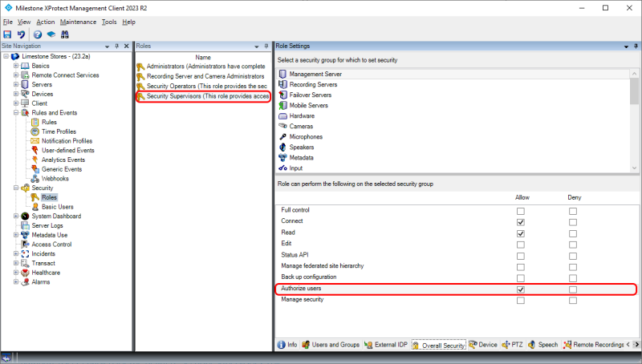The width and height of the screenshot is (642, 364).
Task: Pin the Site Navigation pane
Action: coord(116,47)
